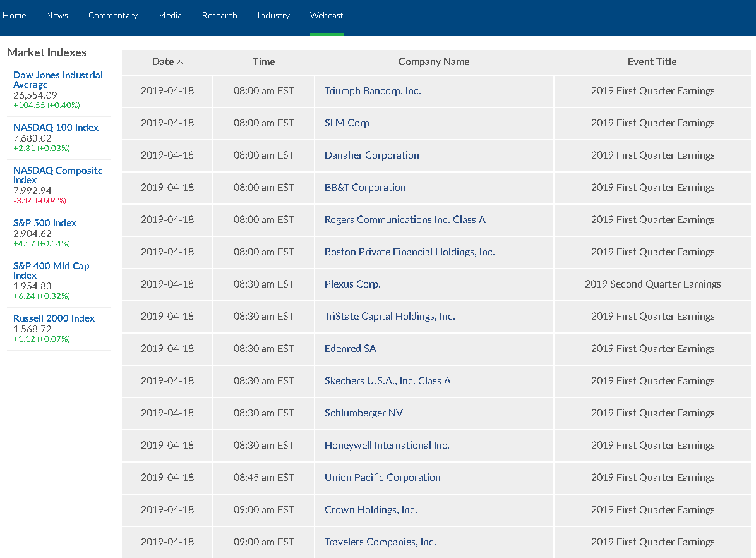
Task: Select Plexus Corp. 2019 Second Quarter Earnings text
Action: [653, 284]
